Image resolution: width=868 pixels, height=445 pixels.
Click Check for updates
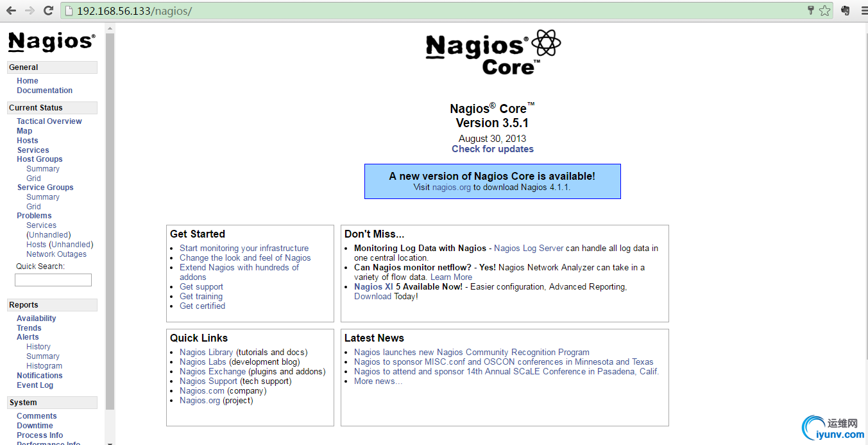point(493,149)
